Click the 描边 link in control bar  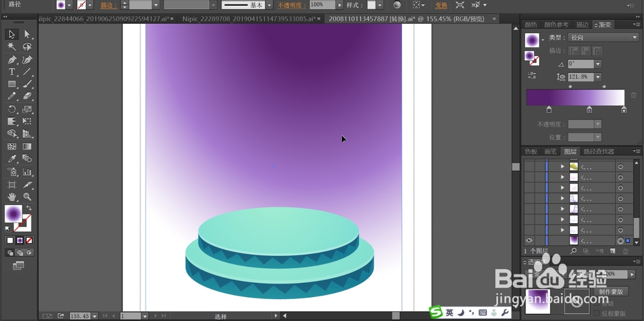(109, 5)
